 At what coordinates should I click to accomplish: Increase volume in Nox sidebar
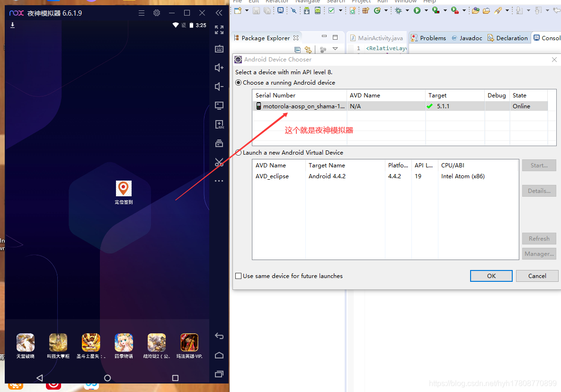click(219, 68)
